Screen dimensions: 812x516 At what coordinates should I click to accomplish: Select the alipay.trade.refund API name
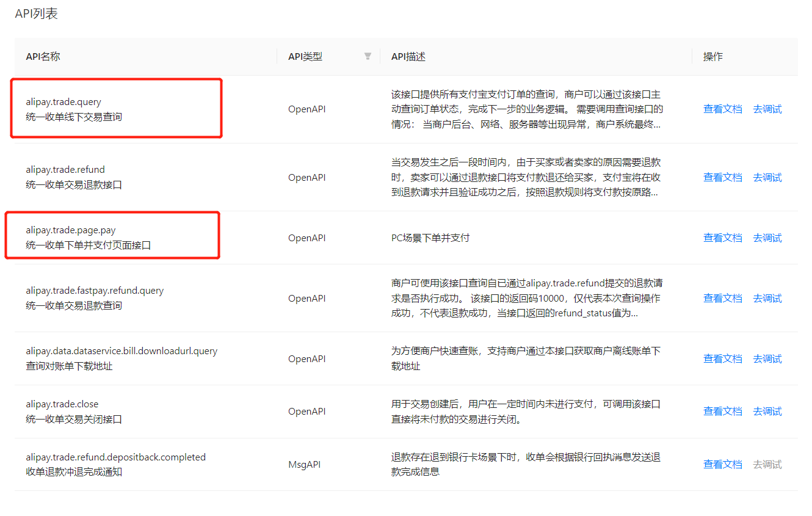[65, 170]
